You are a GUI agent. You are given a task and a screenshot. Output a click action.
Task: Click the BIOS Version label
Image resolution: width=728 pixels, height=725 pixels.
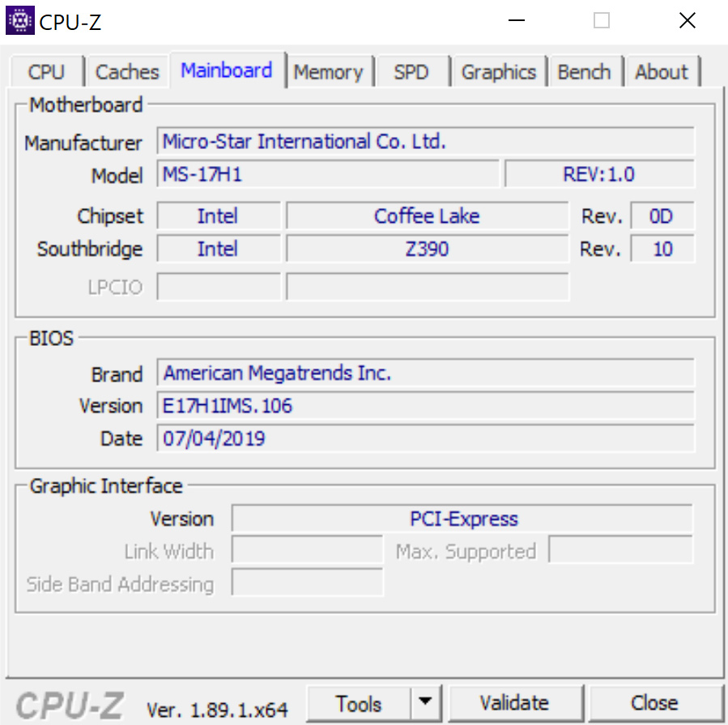[x=111, y=406]
